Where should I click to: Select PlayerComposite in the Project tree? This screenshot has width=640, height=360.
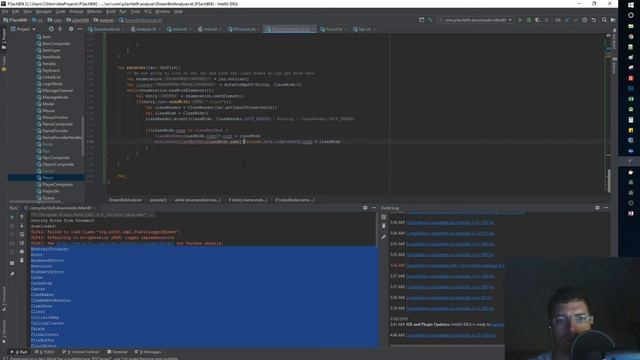coord(58,184)
